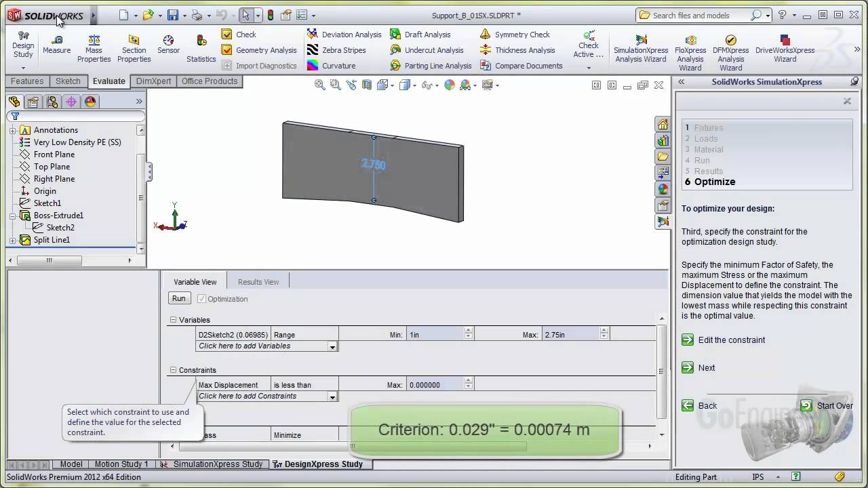Click the Sensor tool
The height and width of the screenshot is (488, 868).
point(168,45)
